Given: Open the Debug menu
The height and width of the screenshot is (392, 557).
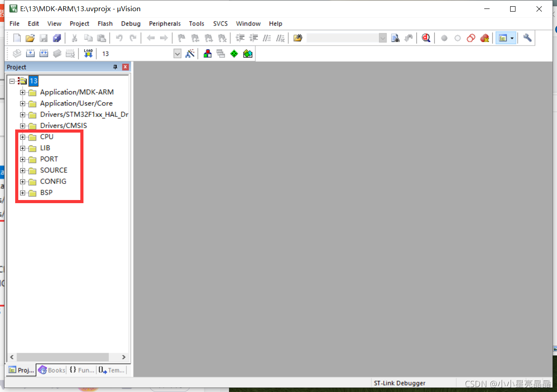Looking at the screenshot, I should 131,24.
